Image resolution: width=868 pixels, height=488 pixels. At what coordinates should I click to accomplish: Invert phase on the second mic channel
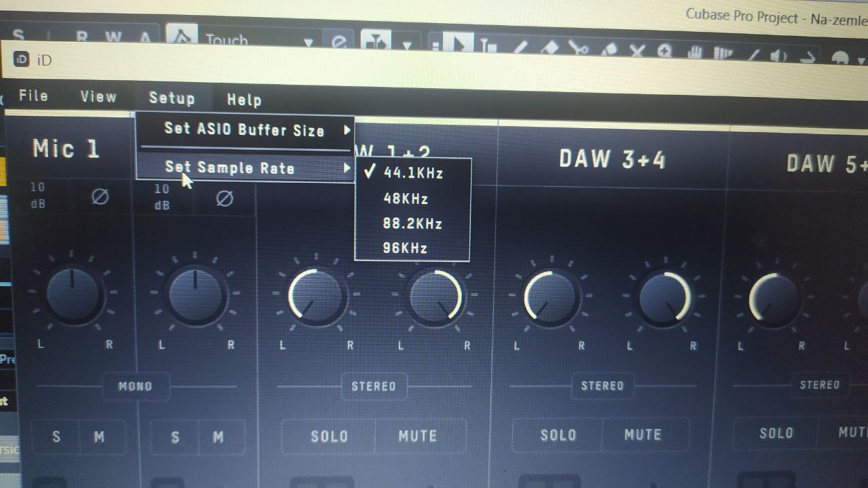224,199
